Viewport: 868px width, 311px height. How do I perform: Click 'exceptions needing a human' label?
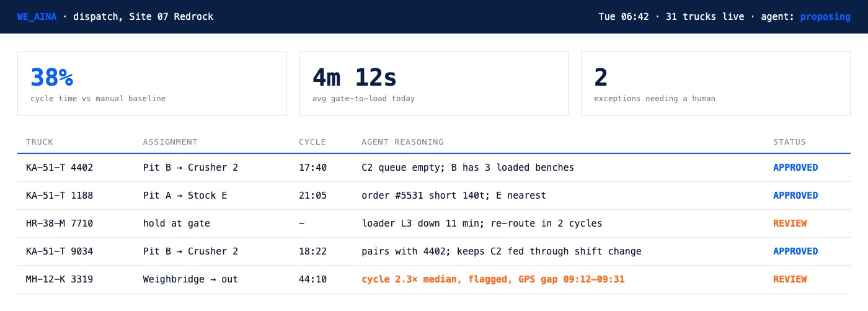[655, 99]
